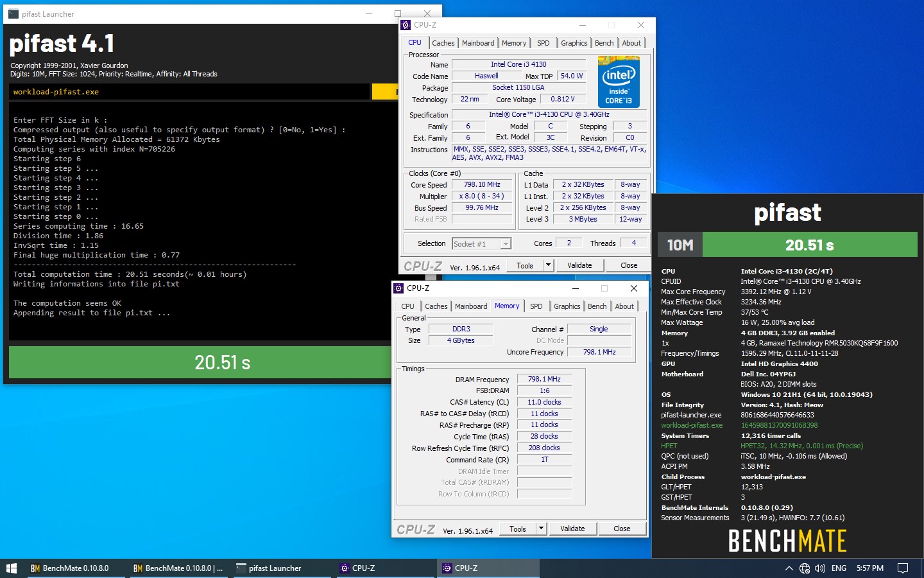Click green workload-pifast.exe entry in BenchMate panel

[x=692, y=425]
